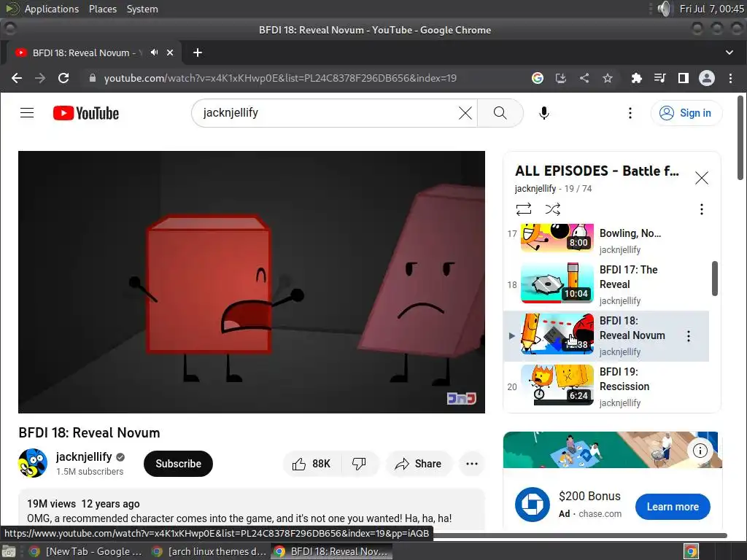
Task: Click the install app icon in address bar
Action: pyautogui.click(x=561, y=78)
